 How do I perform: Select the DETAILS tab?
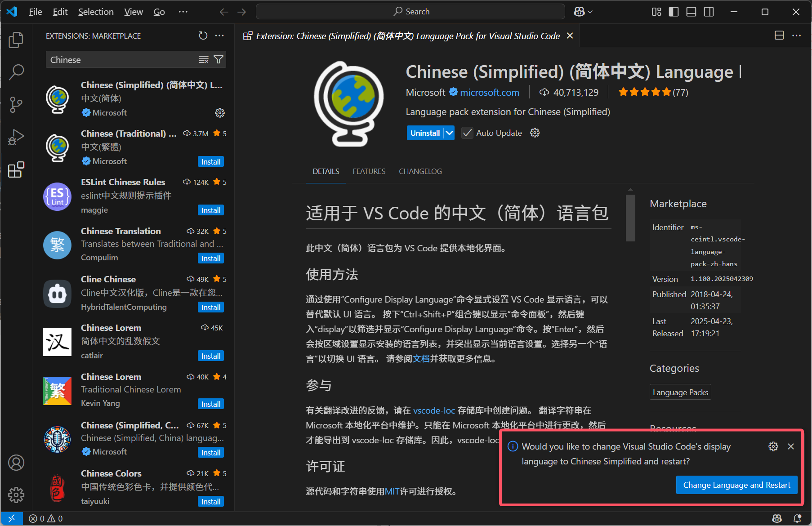(x=326, y=171)
